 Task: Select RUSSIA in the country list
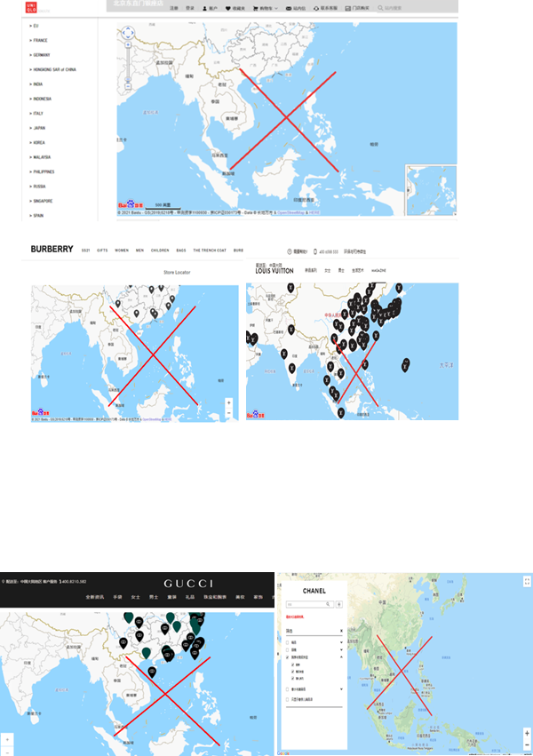pyautogui.click(x=37, y=186)
